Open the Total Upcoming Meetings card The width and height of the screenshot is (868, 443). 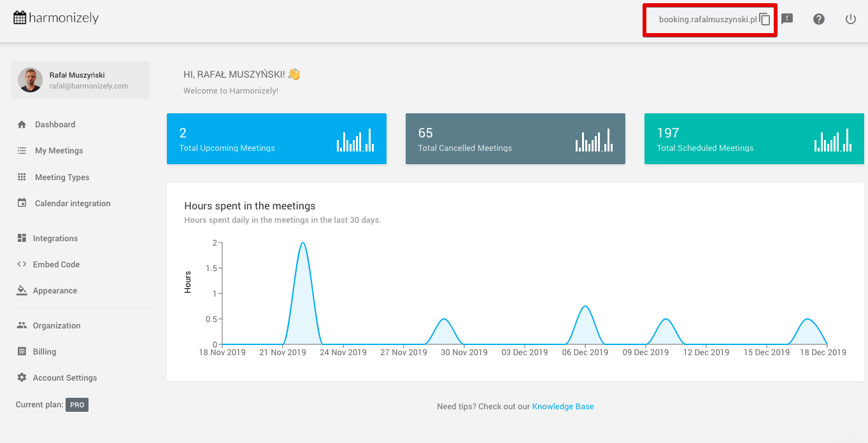pos(276,139)
